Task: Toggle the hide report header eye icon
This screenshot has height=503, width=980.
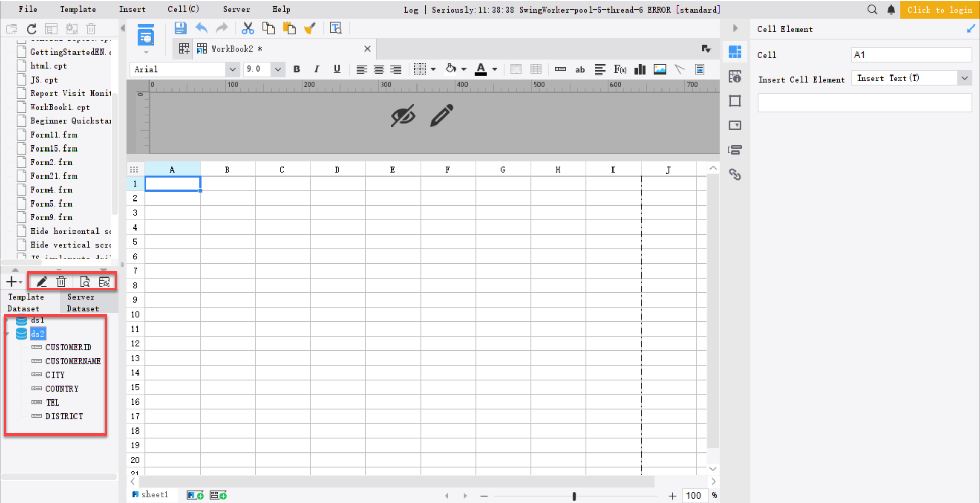Action: 403,115
